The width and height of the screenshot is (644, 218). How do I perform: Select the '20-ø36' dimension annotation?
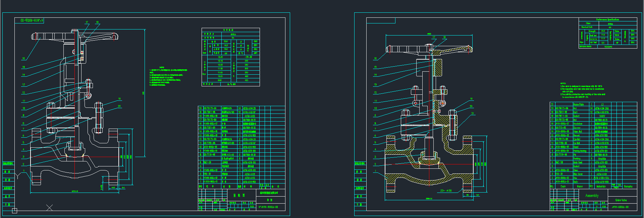(446, 191)
